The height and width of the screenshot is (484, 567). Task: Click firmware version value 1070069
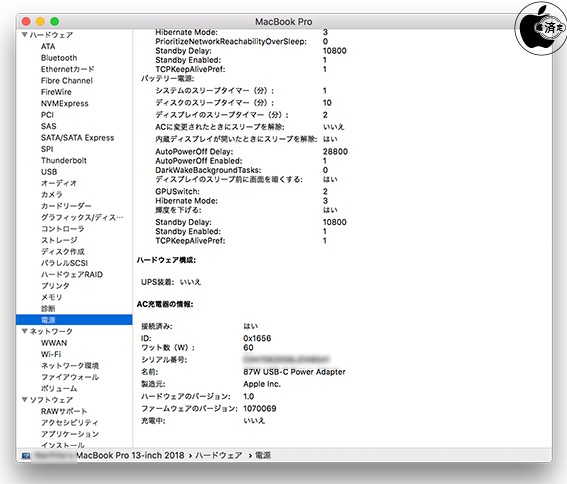point(260,408)
